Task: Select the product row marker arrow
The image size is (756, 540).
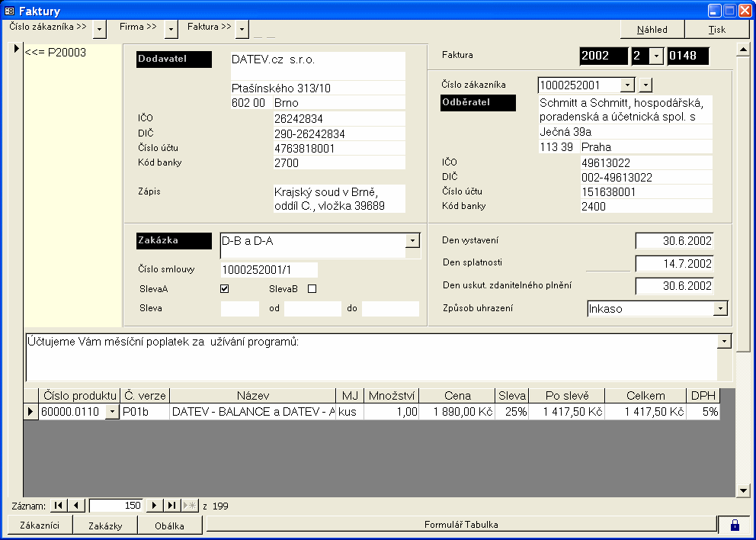Action: point(30,412)
